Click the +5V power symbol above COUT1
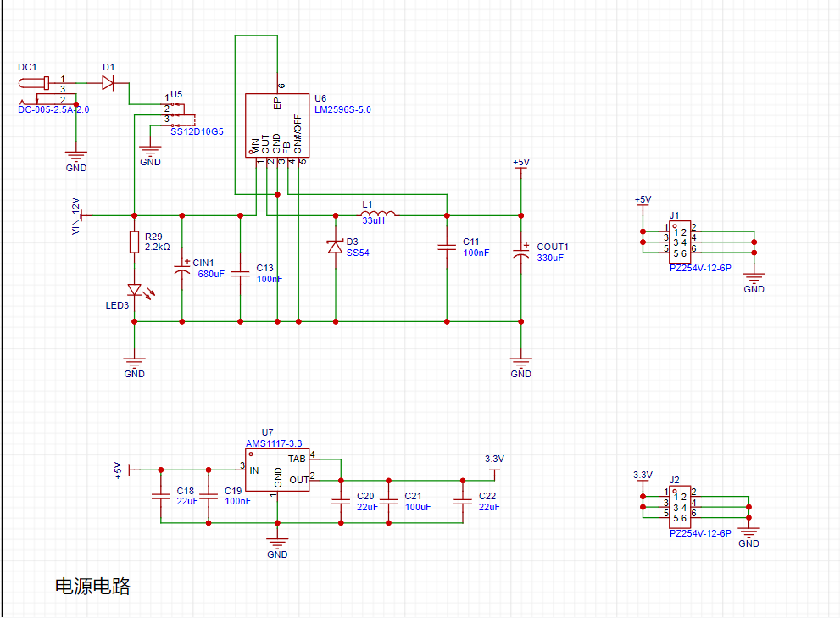The height and width of the screenshot is (618, 840). tap(520, 164)
